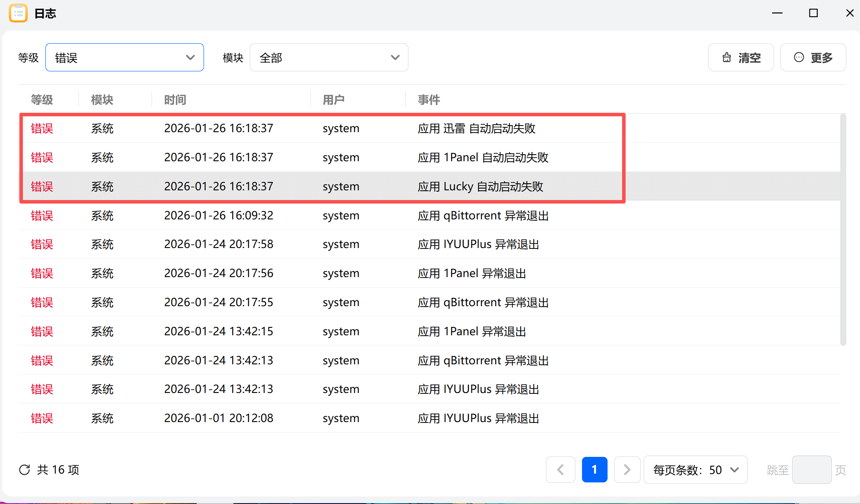
Task: Go to previous page with left arrow
Action: pos(560,470)
